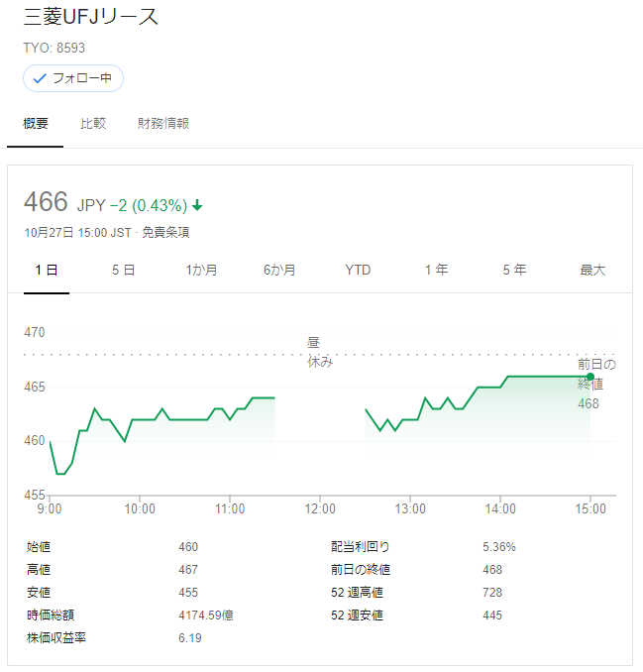Click the 52 週安値 value 445
The width and height of the screenshot is (643, 672).
tap(492, 615)
